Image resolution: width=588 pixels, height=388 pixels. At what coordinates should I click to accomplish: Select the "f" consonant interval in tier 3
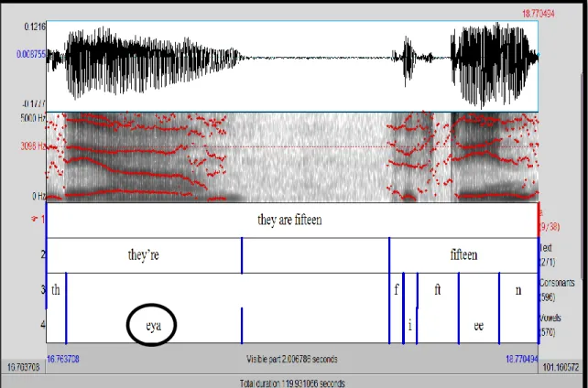397,290
